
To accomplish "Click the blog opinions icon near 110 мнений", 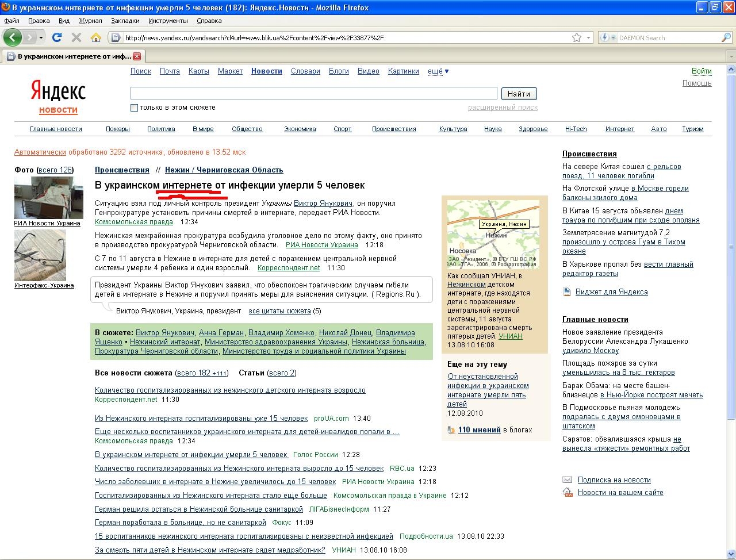I will coord(451,430).
